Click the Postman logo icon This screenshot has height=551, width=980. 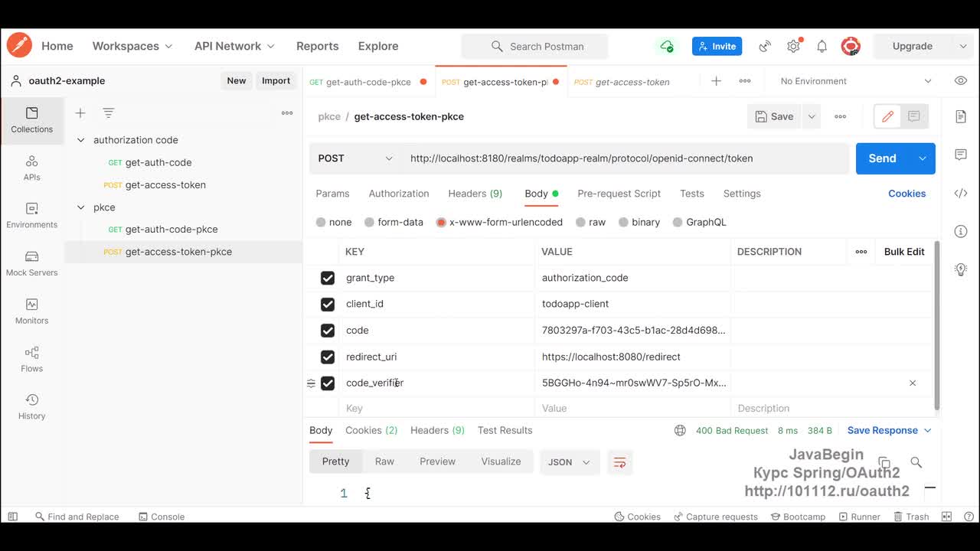[19, 46]
